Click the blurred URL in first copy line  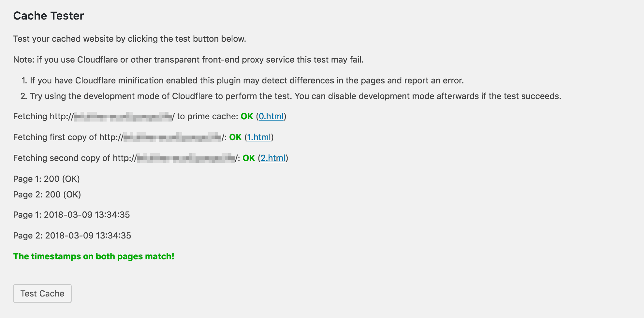(173, 137)
